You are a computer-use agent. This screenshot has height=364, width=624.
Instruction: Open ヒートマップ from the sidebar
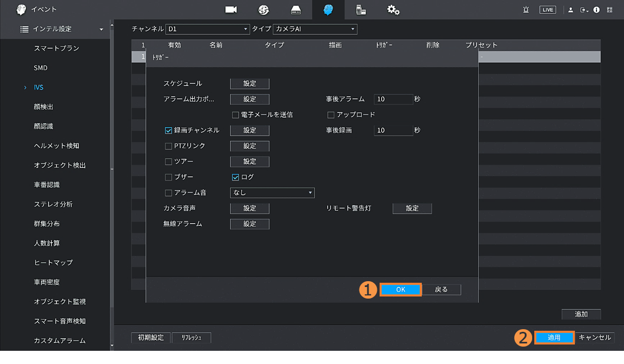click(53, 263)
